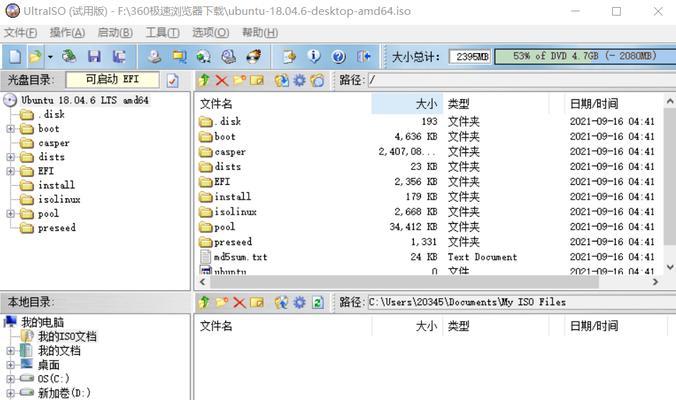Click the gear properties icon in image toolbar
This screenshot has height=400, width=676.
click(x=299, y=80)
